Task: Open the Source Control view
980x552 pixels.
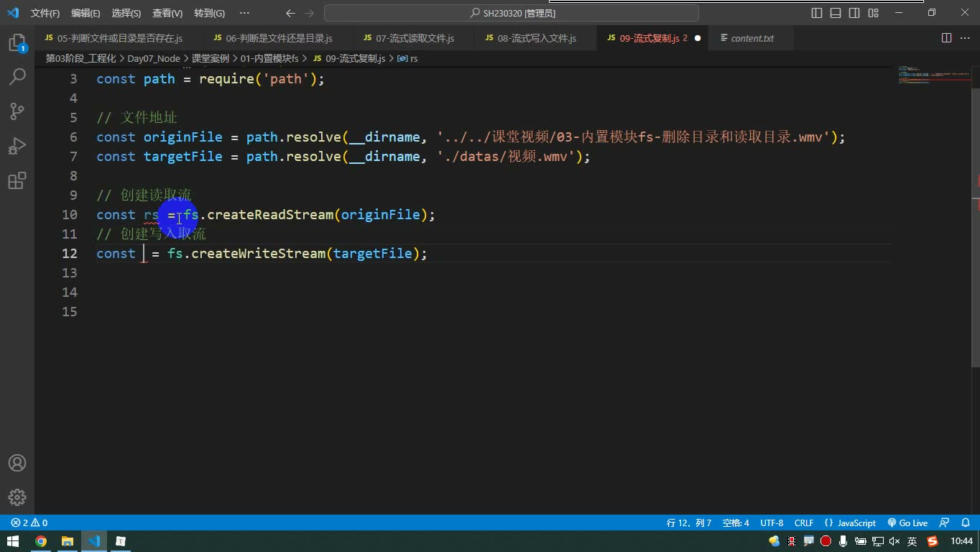Action: pos(17,111)
